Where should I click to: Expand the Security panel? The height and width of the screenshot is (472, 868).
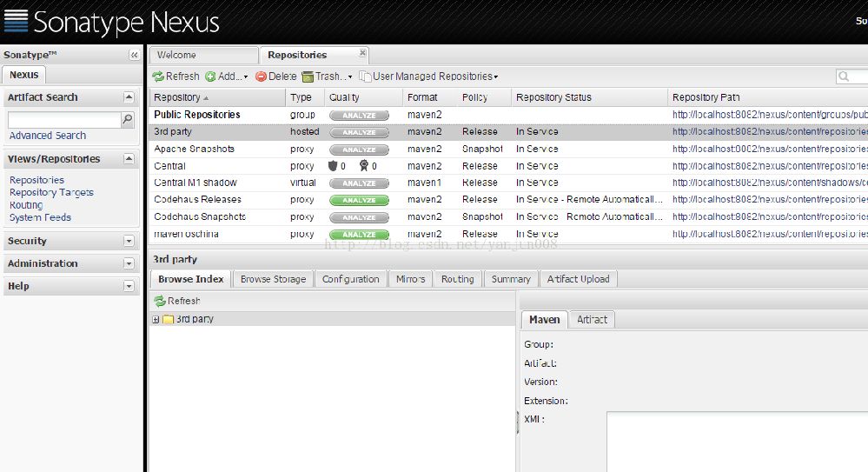[x=129, y=241]
